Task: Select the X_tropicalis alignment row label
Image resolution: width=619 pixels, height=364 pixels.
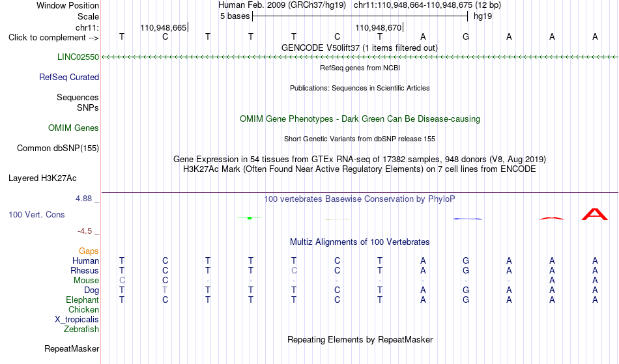Action: [x=77, y=320]
